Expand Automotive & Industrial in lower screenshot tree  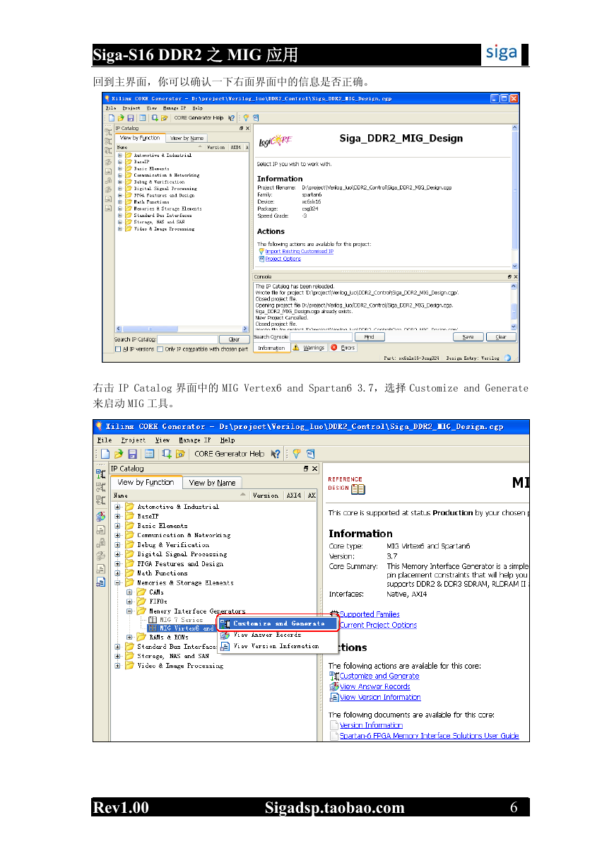tap(118, 507)
